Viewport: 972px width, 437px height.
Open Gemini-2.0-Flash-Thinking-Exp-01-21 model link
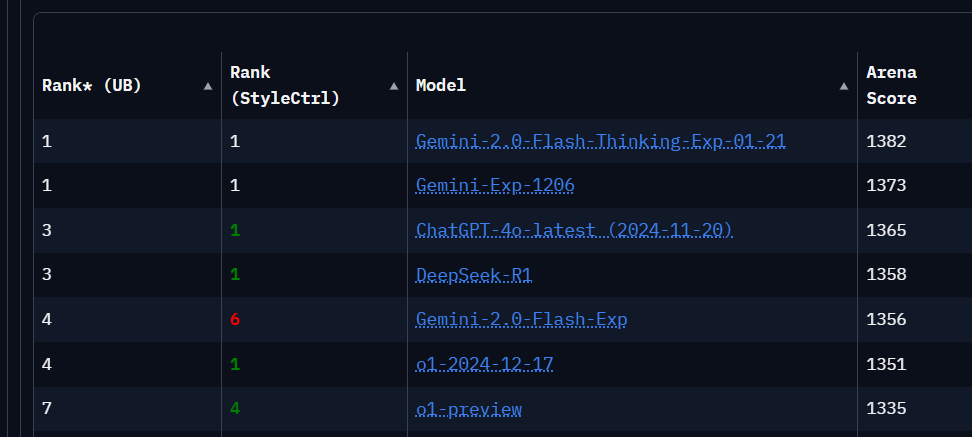tap(601, 141)
